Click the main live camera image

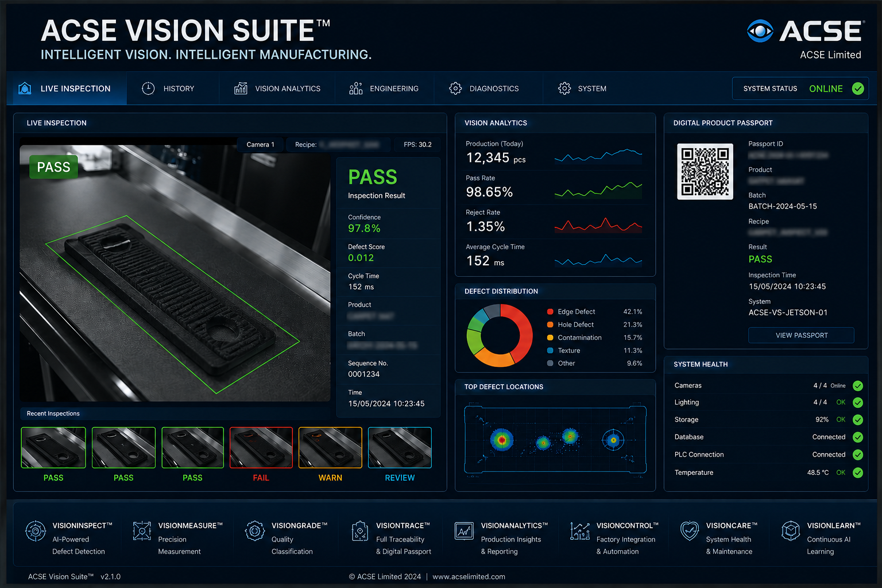tap(175, 273)
